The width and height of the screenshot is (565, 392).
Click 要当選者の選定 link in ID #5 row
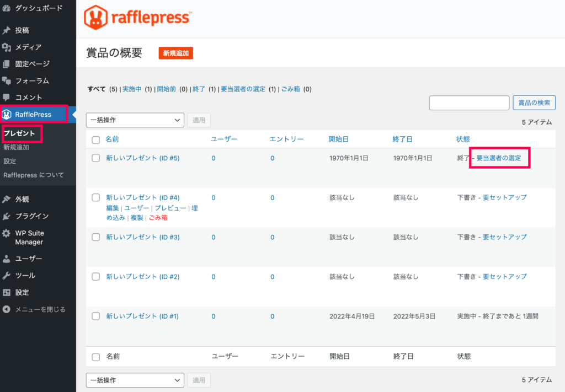tap(499, 158)
